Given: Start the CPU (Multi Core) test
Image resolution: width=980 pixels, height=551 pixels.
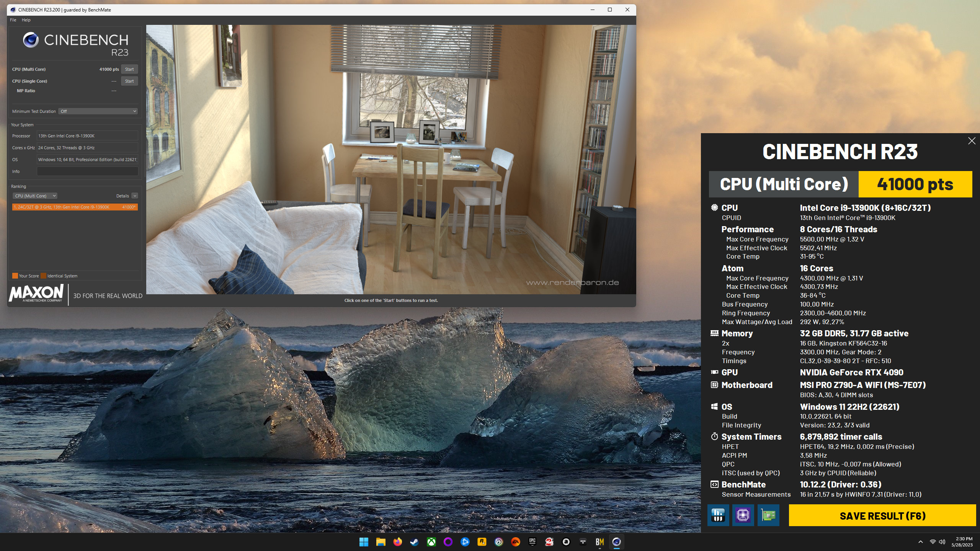Looking at the screenshot, I should point(129,69).
